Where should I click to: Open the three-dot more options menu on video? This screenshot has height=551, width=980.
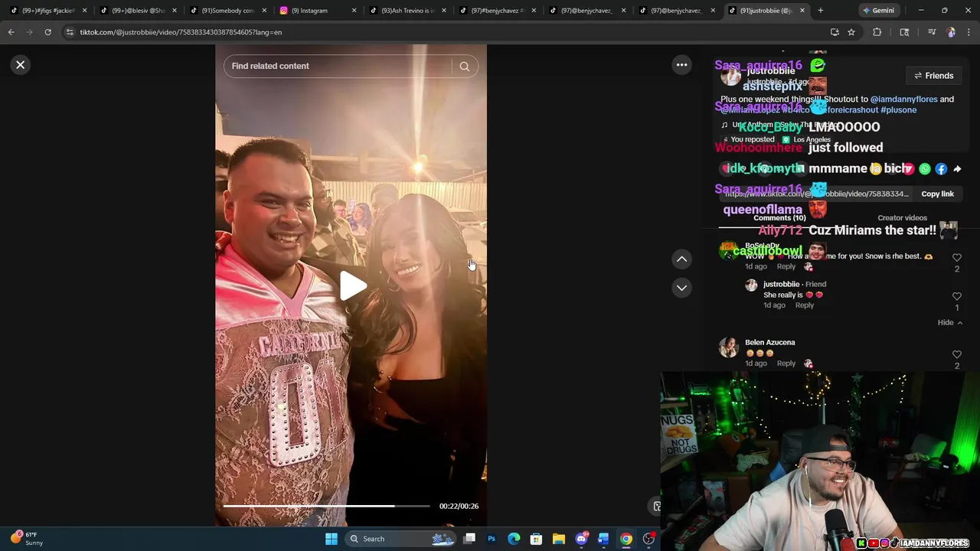click(x=681, y=65)
